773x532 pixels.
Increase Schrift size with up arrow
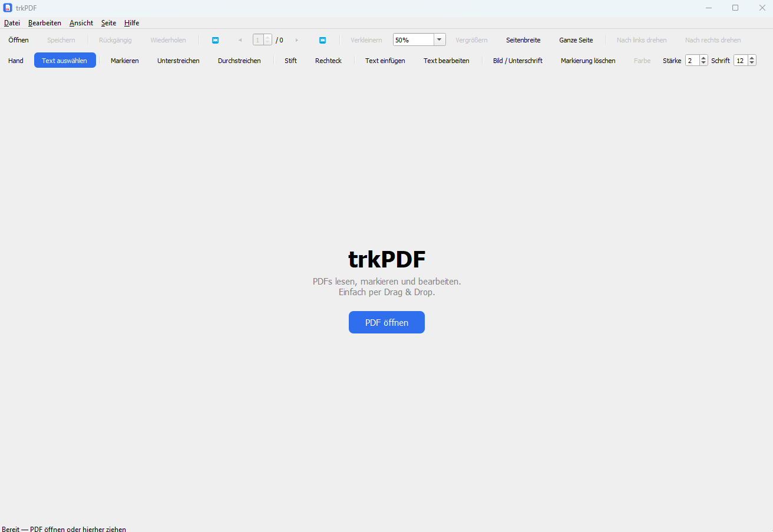click(x=752, y=58)
